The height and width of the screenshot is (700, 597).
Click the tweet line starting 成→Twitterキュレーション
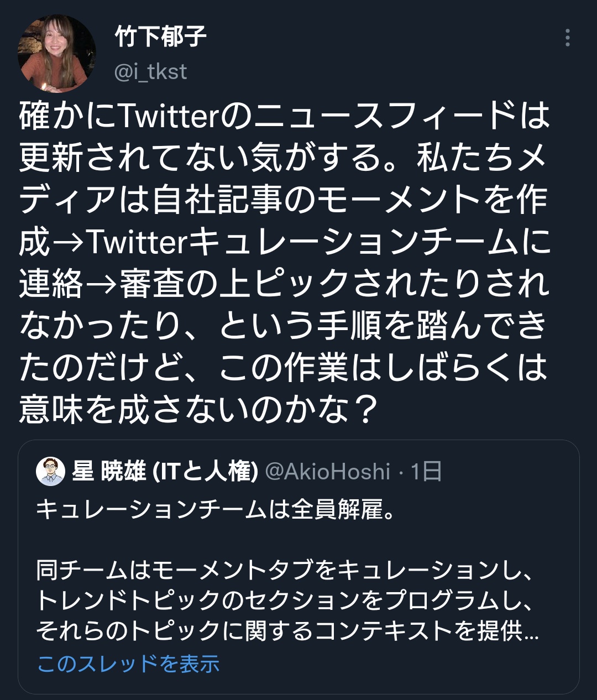tap(285, 242)
